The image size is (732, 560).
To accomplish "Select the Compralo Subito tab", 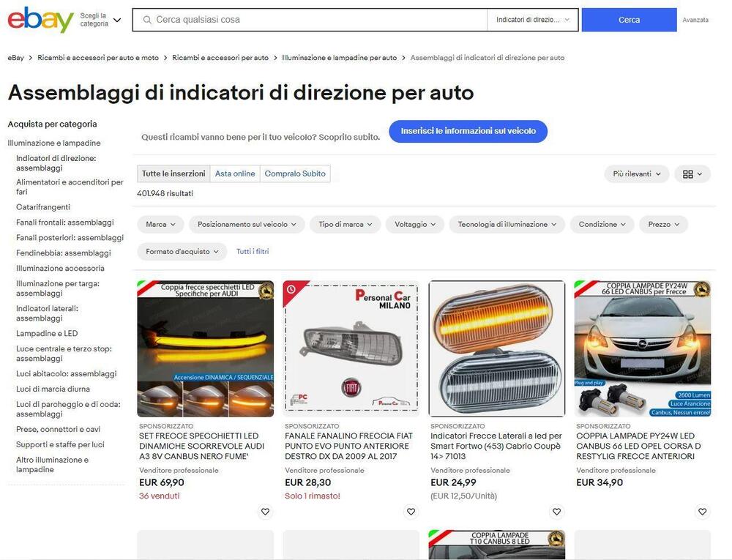I will tap(295, 173).
